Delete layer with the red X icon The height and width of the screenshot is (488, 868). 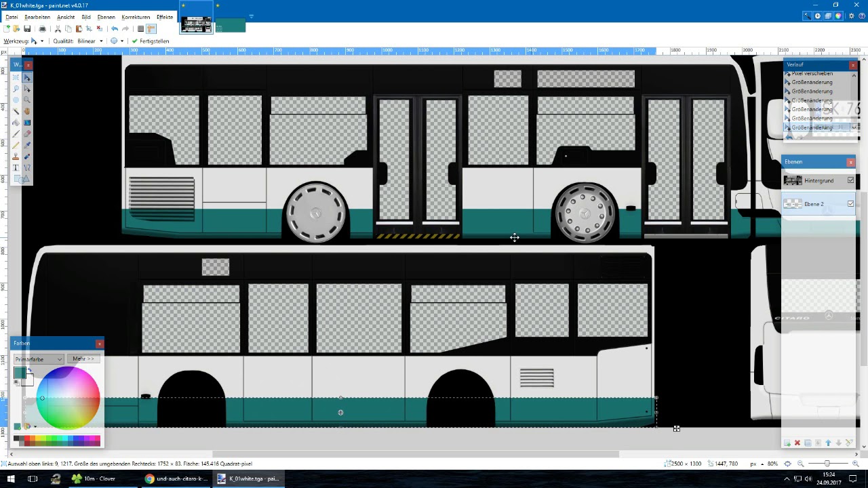797,443
